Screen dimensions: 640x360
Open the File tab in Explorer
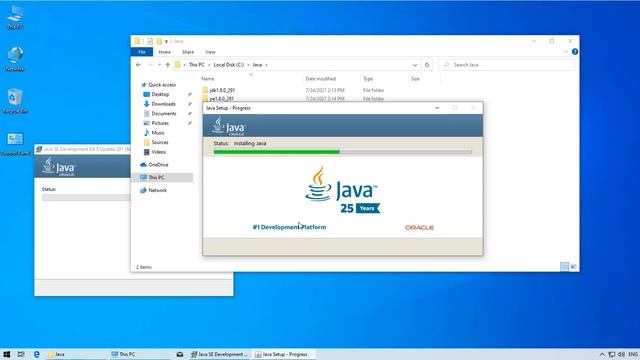(x=142, y=52)
